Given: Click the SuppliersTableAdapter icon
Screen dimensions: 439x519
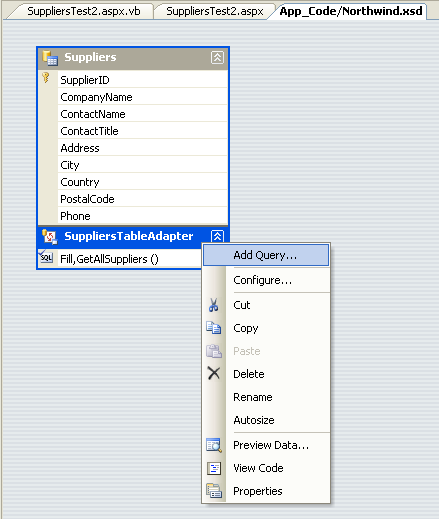Looking at the screenshot, I should (x=49, y=236).
